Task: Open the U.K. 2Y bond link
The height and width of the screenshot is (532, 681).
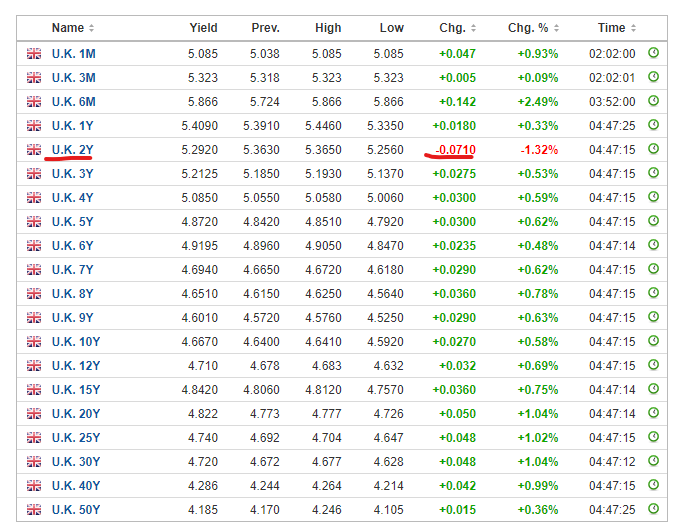Action: [x=73, y=150]
